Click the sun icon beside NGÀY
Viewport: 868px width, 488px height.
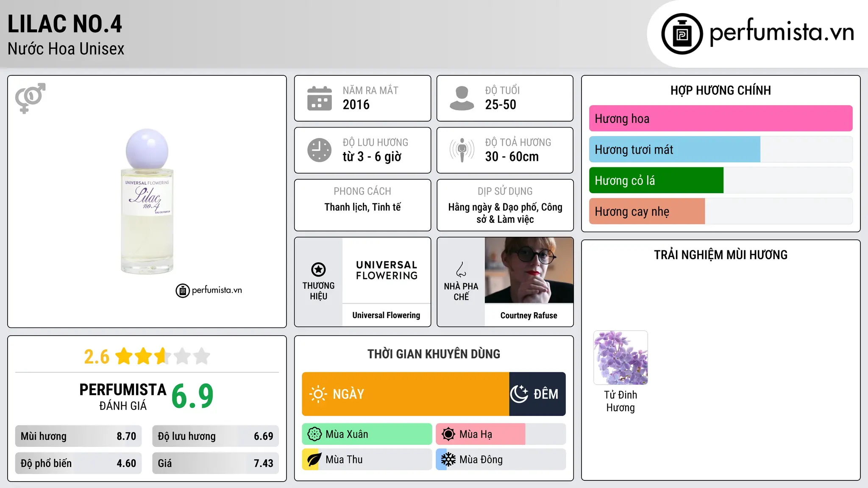(x=318, y=394)
